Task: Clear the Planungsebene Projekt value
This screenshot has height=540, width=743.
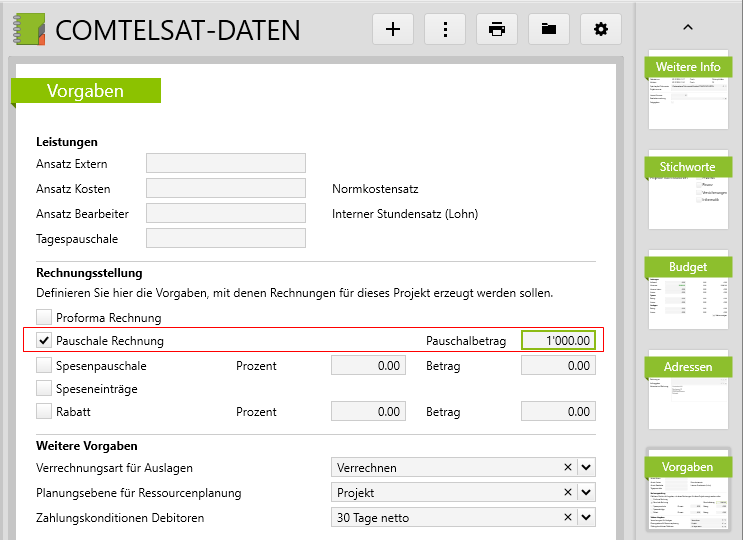Action: [x=568, y=493]
